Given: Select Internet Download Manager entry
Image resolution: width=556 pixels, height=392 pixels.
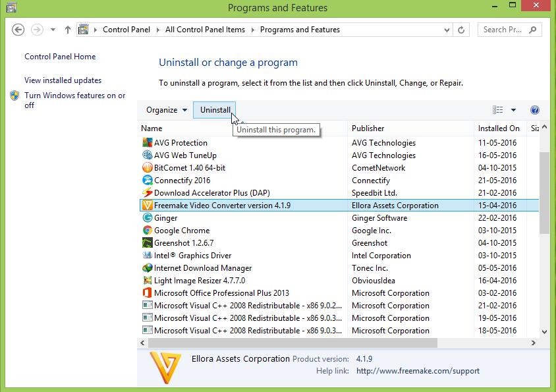Looking at the screenshot, I should click(339, 268).
